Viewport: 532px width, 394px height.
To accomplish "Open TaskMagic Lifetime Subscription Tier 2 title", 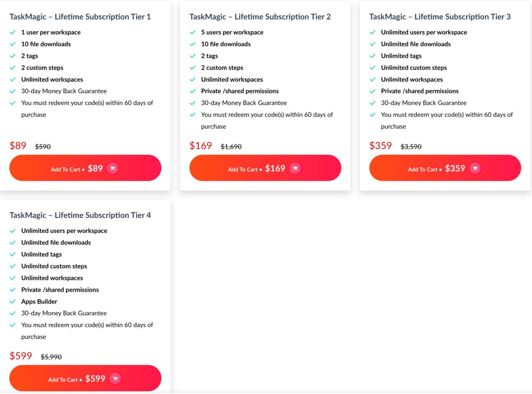I will coord(260,17).
